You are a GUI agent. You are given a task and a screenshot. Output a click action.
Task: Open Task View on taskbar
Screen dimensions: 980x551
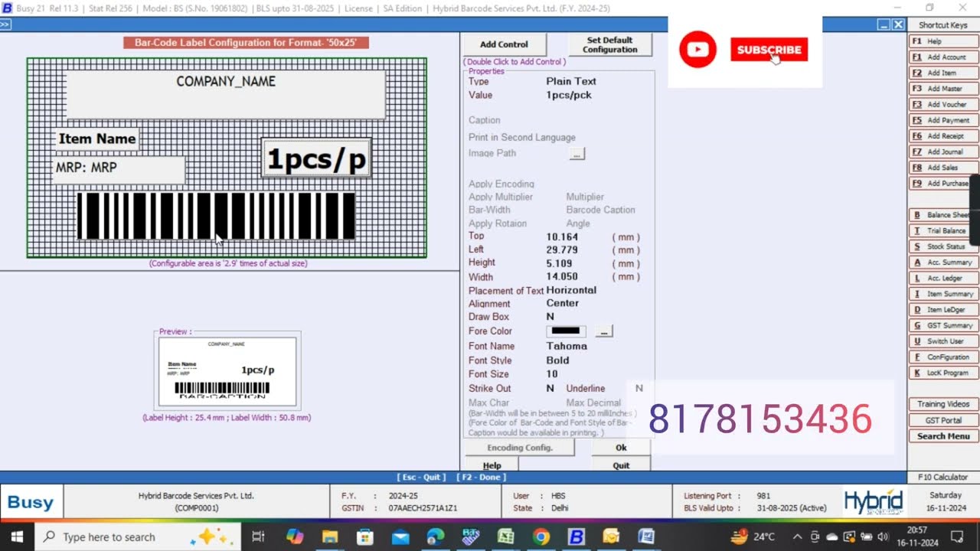[x=258, y=536]
